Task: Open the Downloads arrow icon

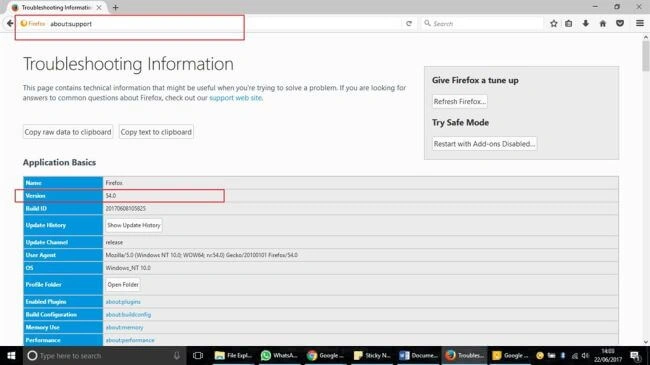Action: point(585,24)
